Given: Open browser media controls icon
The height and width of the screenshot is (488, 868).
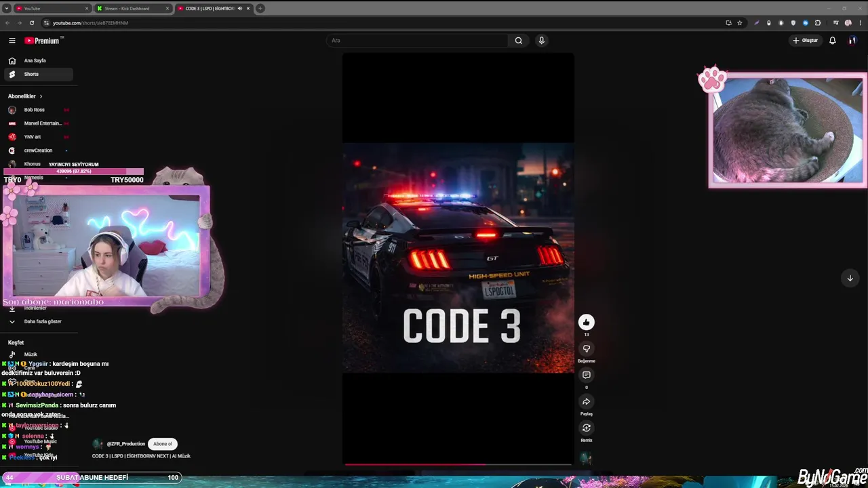Looking at the screenshot, I should (x=835, y=23).
